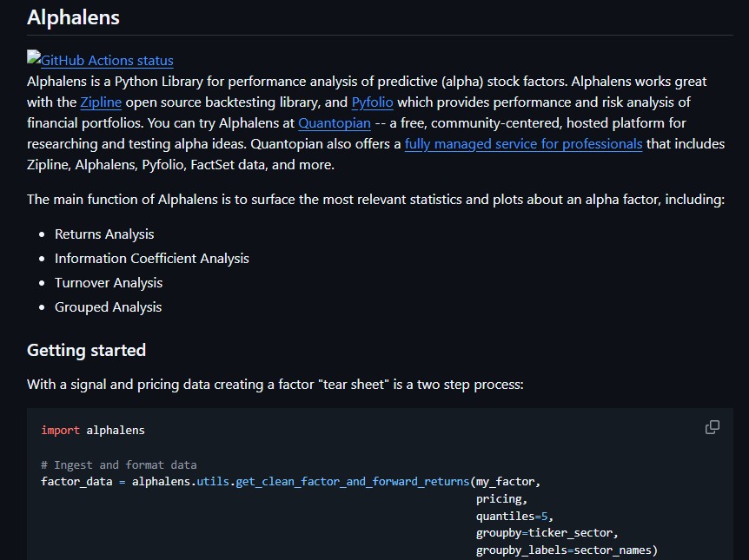Screen dimensions: 749x560
Task: Click the Grouped Analysis bullet
Action: point(108,307)
